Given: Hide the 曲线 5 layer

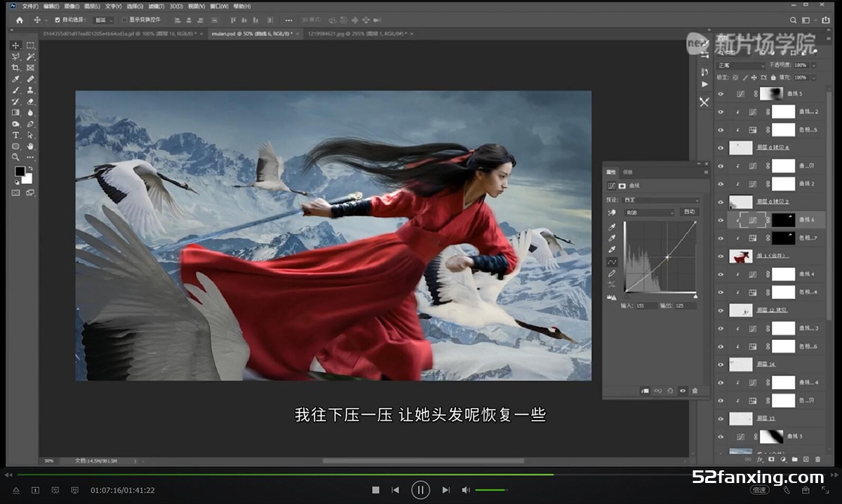Looking at the screenshot, I should 720,93.
